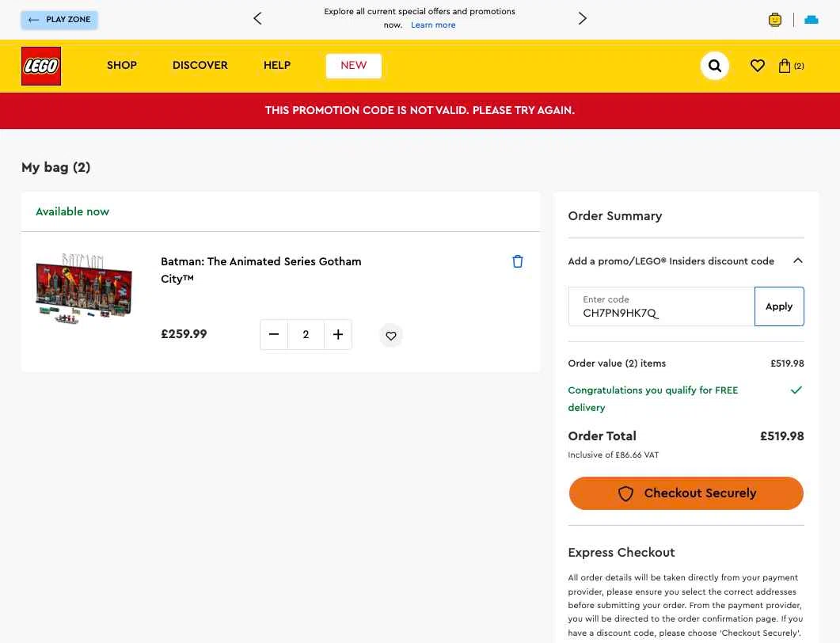Click Checkout Securely button
This screenshot has height=643, width=840.
pos(686,493)
